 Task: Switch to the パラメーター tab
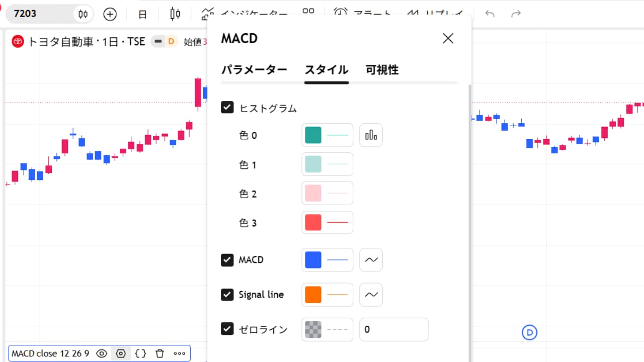(254, 70)
